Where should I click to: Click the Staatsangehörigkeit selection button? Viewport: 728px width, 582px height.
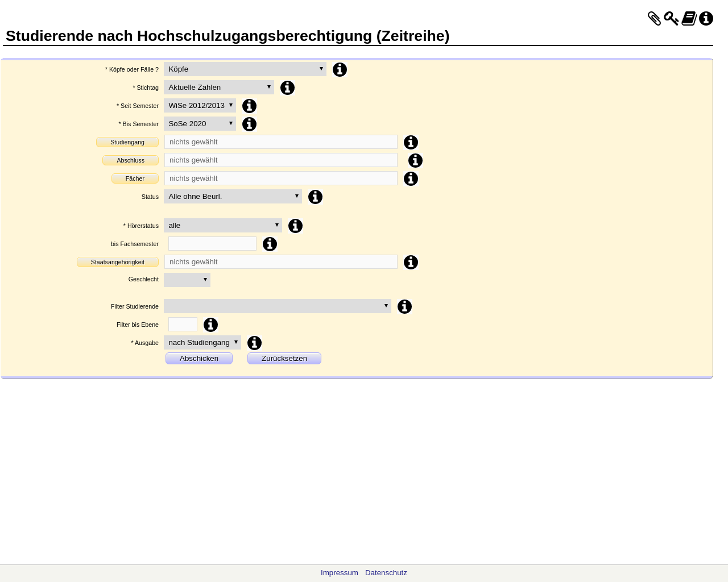[x=118, y=262]
